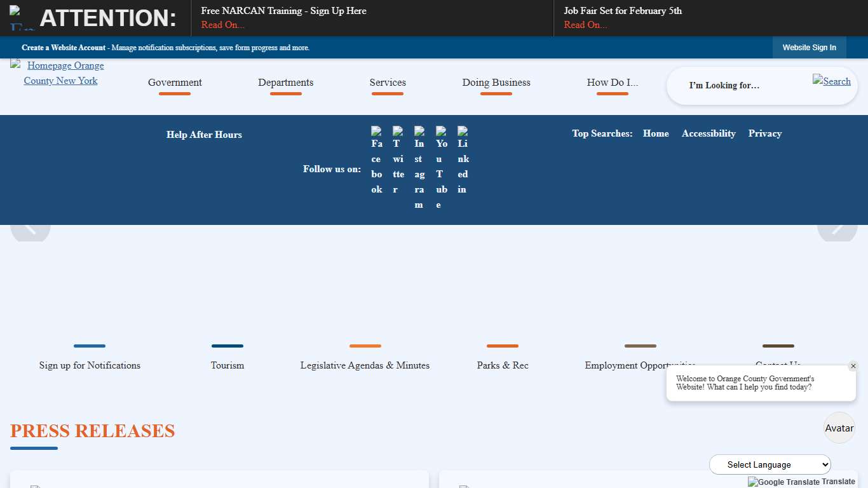Image resolution: width=868 pixels, height=488 pixels.
Task: Open the Doing Business menu
Action: (x=496, y=83)
